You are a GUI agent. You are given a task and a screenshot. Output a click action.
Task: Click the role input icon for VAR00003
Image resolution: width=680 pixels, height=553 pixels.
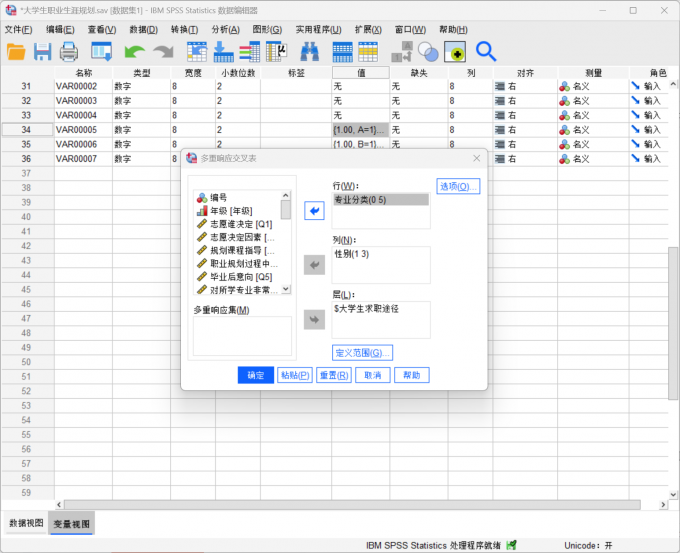635,101
